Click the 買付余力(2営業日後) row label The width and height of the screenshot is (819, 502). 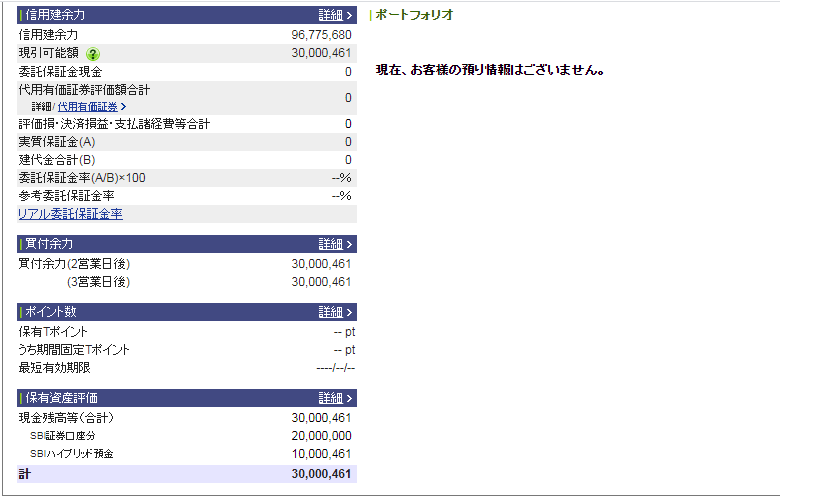(x=75, y=264)
